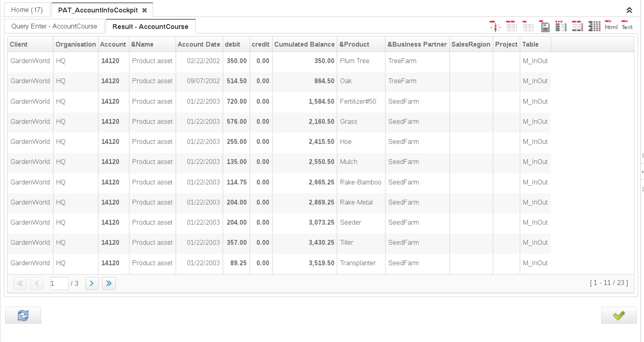644x342 pixels.
Task: Go to the next results page
Action: coord(92,283)
